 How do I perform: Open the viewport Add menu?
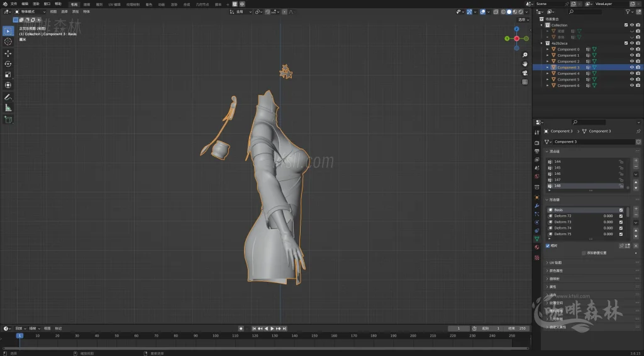75,12
